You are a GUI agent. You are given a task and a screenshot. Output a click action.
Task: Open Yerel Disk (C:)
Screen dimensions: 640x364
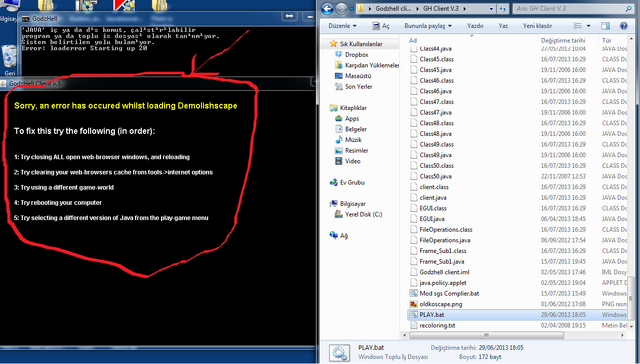[363, 214]
